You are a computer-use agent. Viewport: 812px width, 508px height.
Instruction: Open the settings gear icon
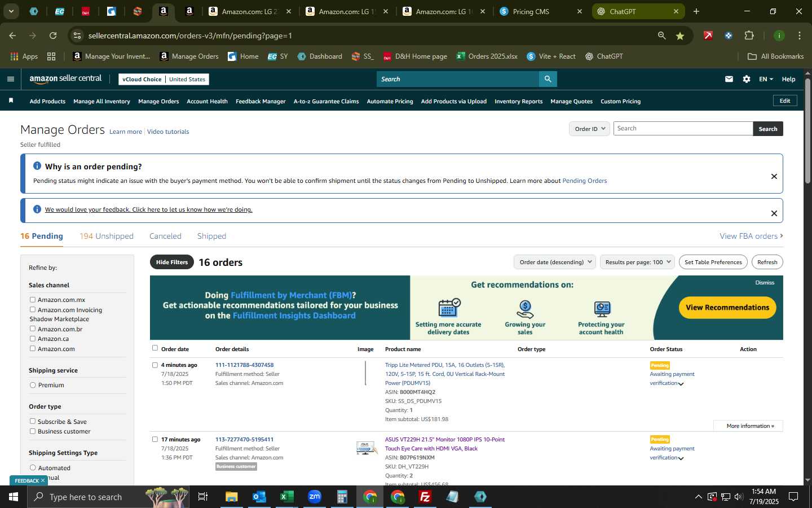[x=747, y=79]
